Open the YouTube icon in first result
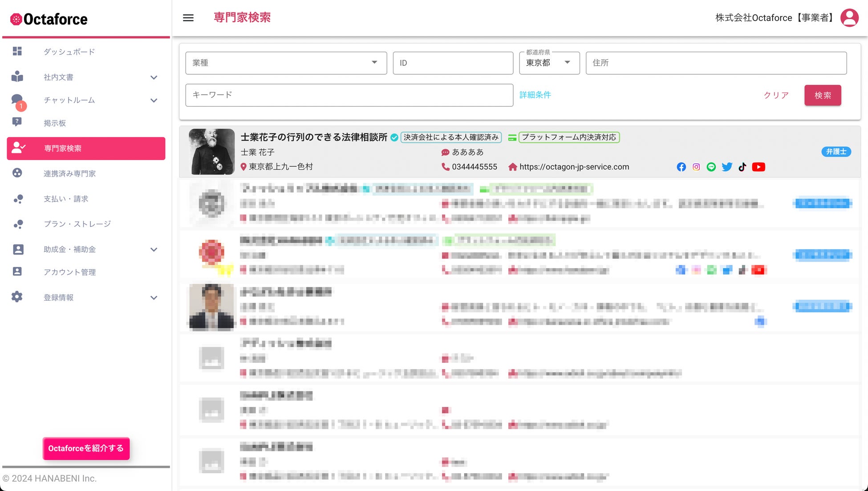Screen dimensions: 868x491 758,167
